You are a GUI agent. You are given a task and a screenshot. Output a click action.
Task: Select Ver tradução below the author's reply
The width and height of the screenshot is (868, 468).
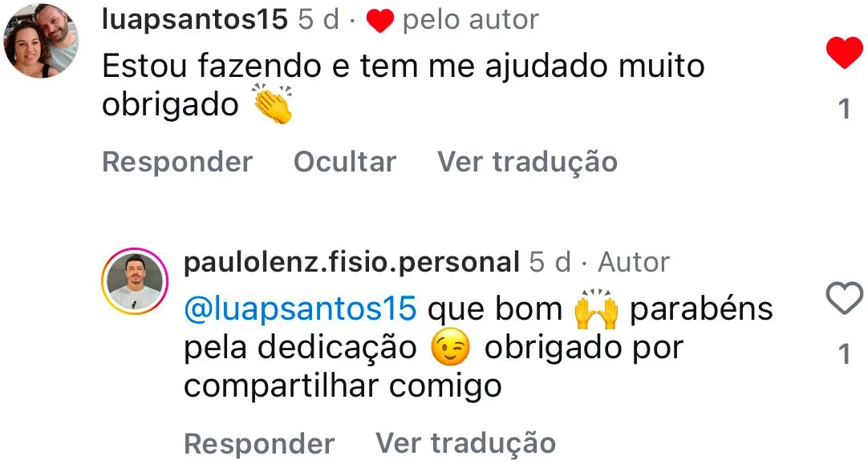[465, 444]
